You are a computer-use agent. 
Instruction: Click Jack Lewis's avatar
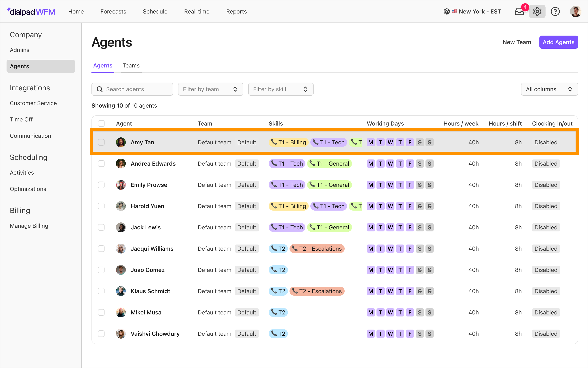click(121, 227)
